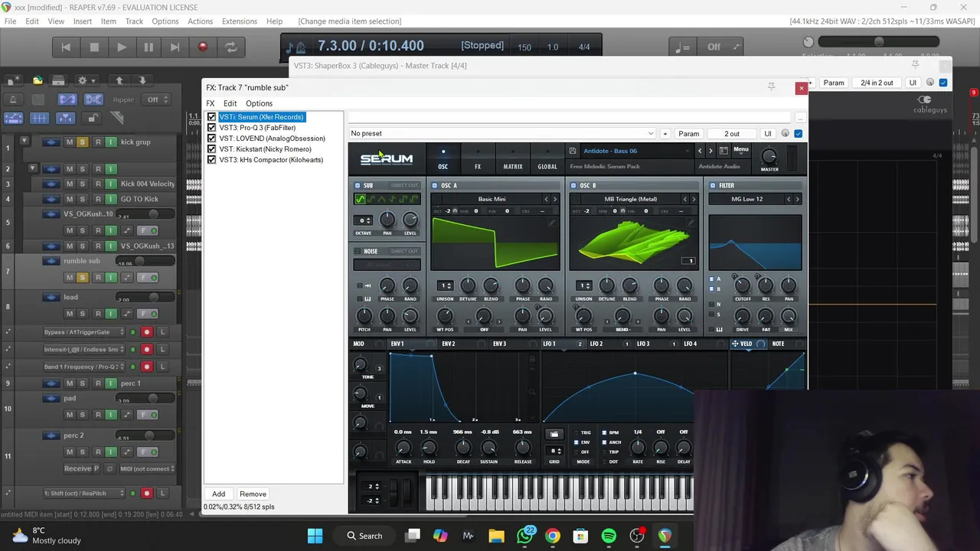Toggle LFO BPM sync checkbox

[604, 432]
